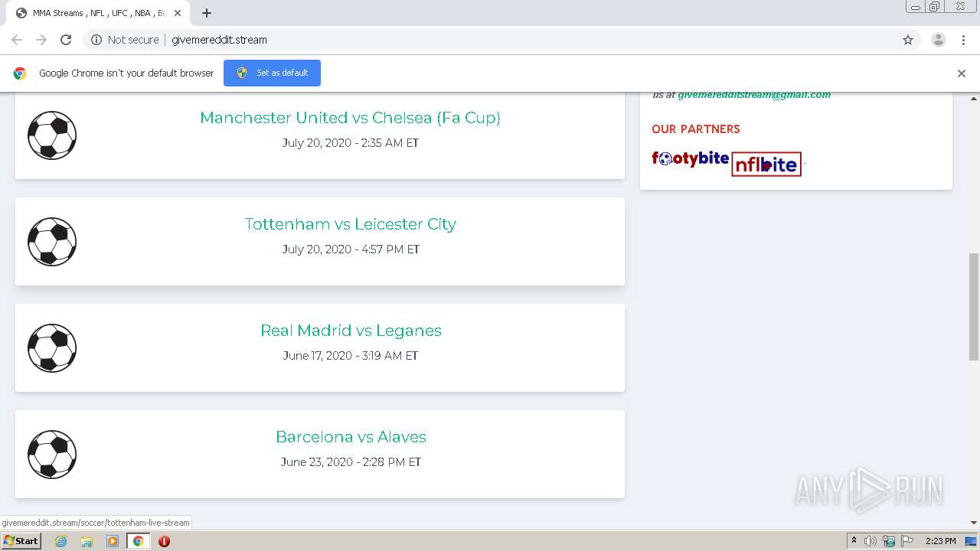
Task: Click the soccer ball beside Tottenham vs Leicester City
Action: tap(52, 242)
